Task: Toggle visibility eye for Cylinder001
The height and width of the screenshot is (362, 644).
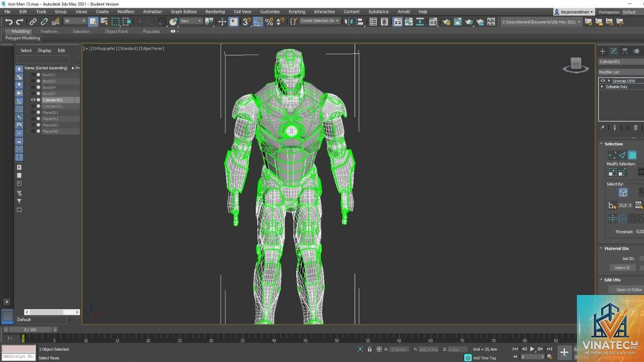Action: 33,100
